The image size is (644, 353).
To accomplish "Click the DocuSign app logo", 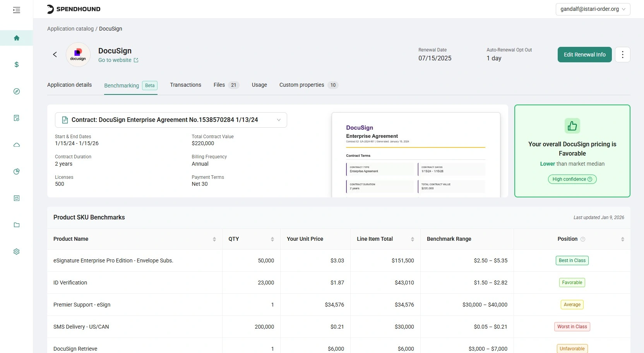I will [78, 55].
